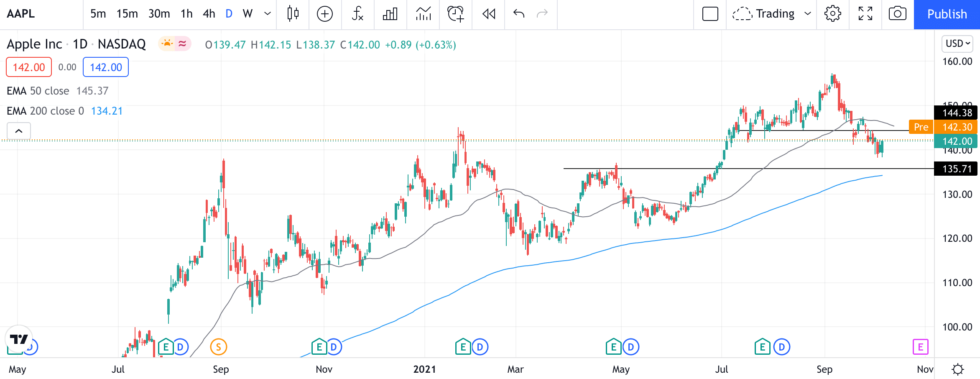Select the daily D timeframe
The height and width of the screenshot is (379, 980).
coord(229,14)
